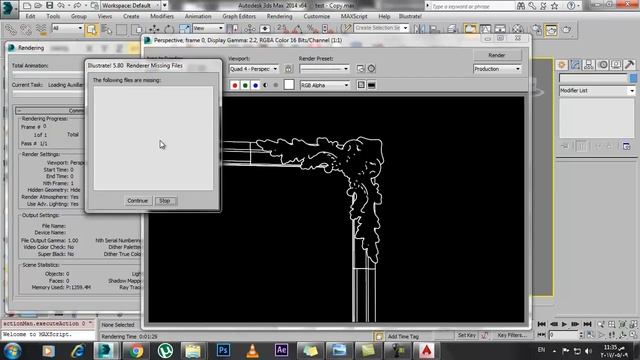This screenshot has height=360, width=640.
Task: Click the favorites star icon in InfoCenter
Action: point(555,6)
